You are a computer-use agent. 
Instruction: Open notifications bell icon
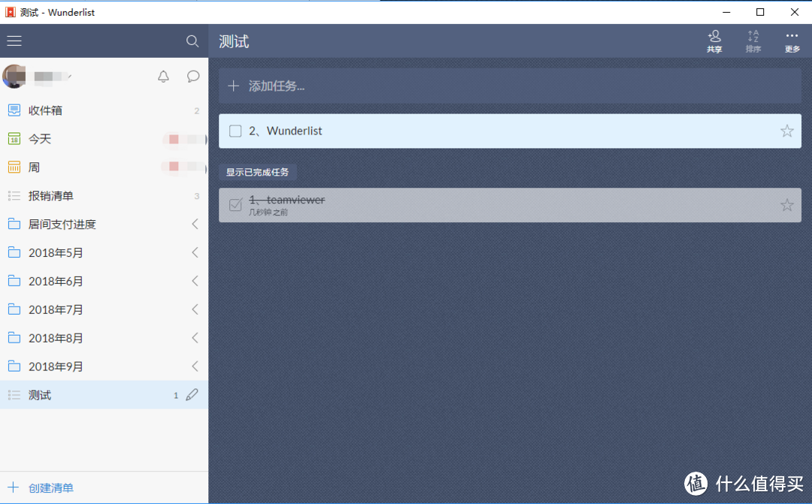[163, 77]
